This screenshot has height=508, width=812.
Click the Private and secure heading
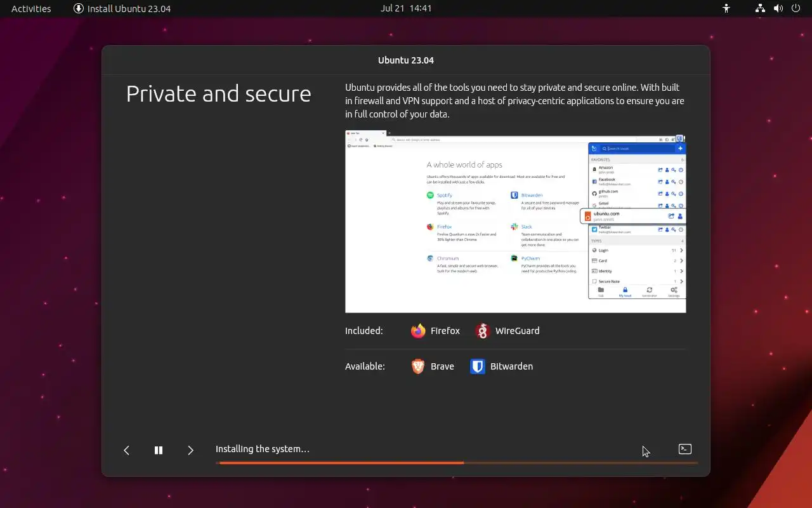[x=219, y=94]
